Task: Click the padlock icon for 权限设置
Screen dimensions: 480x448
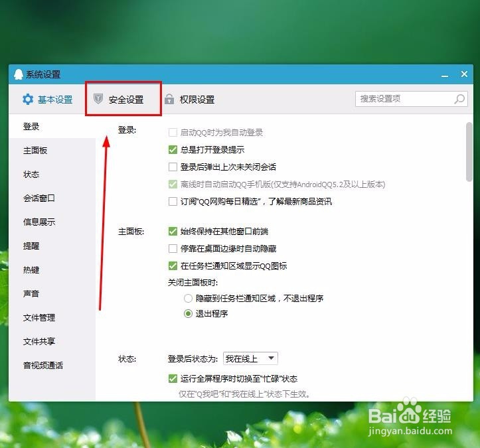Action: click(169, 99)
